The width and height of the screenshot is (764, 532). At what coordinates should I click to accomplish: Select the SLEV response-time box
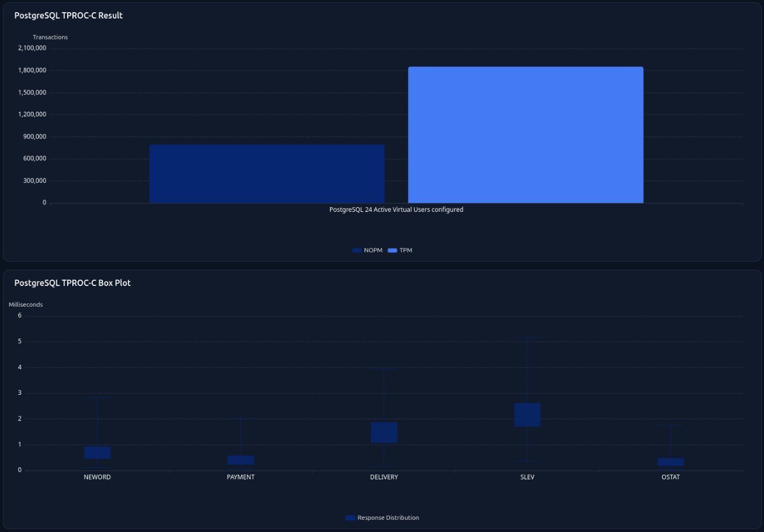click(527, 414)
